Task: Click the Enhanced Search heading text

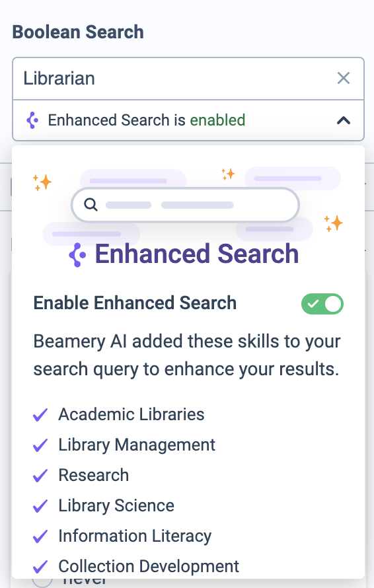Action: 196,254
